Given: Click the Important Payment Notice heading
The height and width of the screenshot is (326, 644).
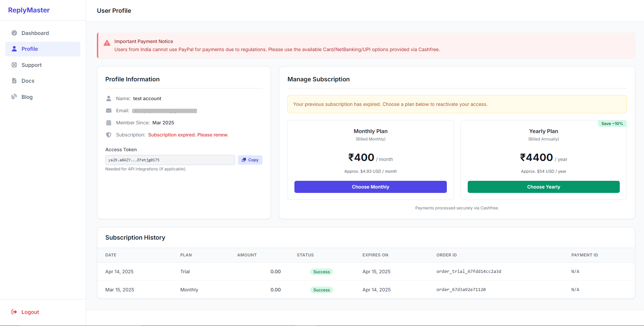Looking at the screenshot, I should (144, 41).
